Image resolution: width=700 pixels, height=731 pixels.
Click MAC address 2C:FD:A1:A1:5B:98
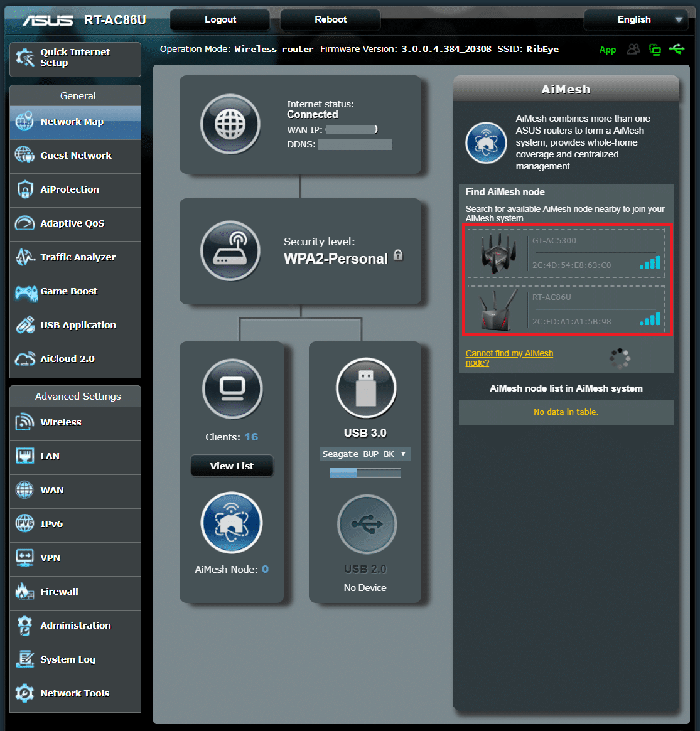[571, 322]
